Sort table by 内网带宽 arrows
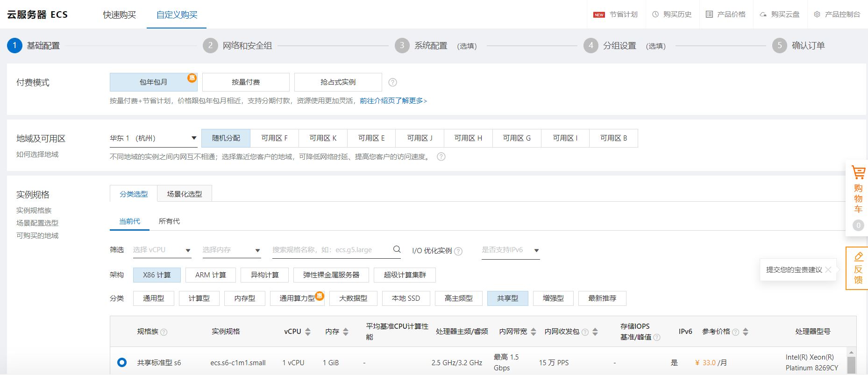This screenshot has width=868, height=375. pos(534,332)
